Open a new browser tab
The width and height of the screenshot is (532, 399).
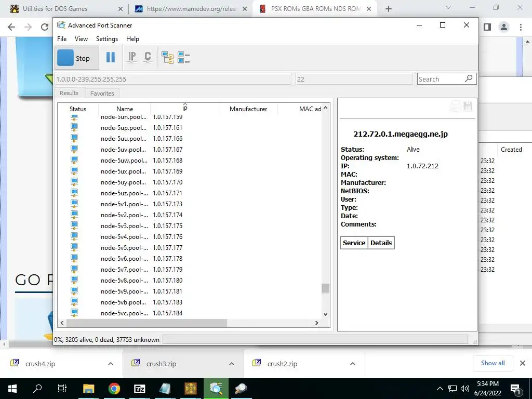pyautogui.click(x=389, y=9)
